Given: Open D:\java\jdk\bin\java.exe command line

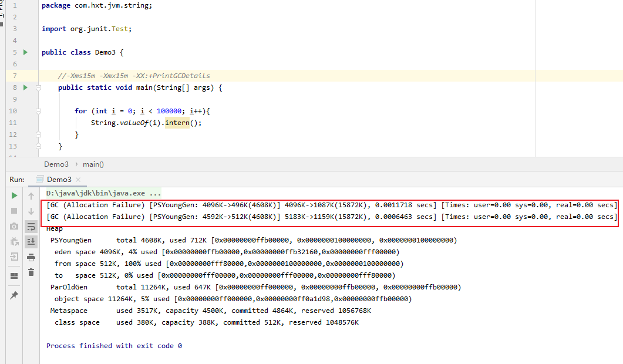Looking at the screenshot, I should pos(104,193).
